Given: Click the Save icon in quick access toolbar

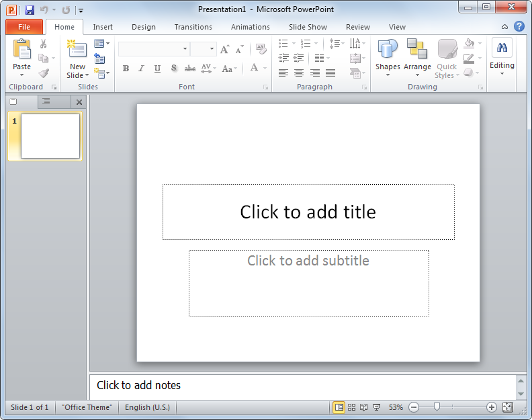Looking at the screenshot, I should click(x=29, y=10).
